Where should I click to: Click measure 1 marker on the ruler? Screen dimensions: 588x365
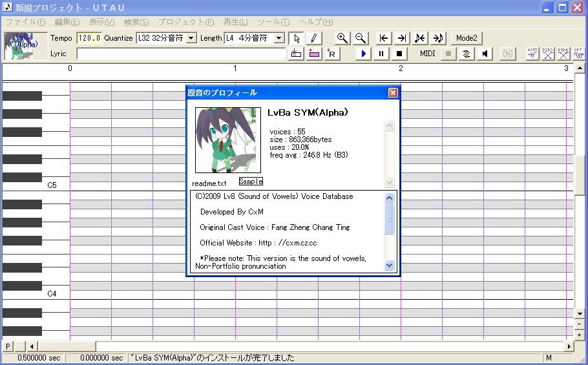coord(235,68)
